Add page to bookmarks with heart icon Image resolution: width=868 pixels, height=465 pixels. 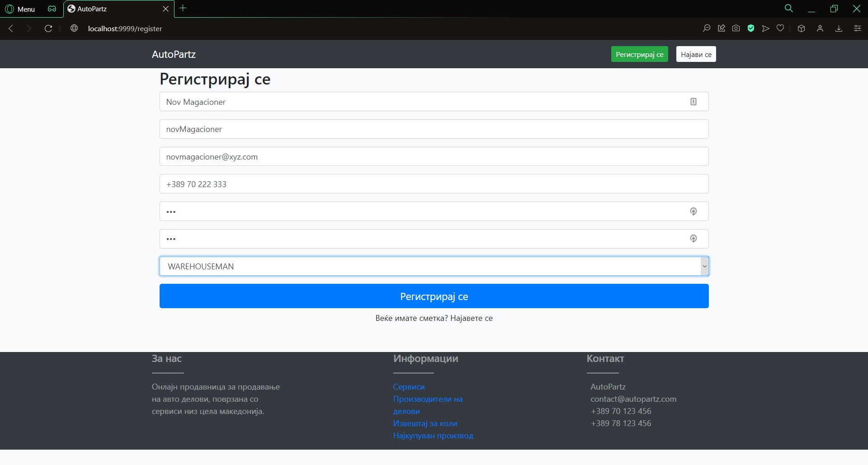click(780, 28)
